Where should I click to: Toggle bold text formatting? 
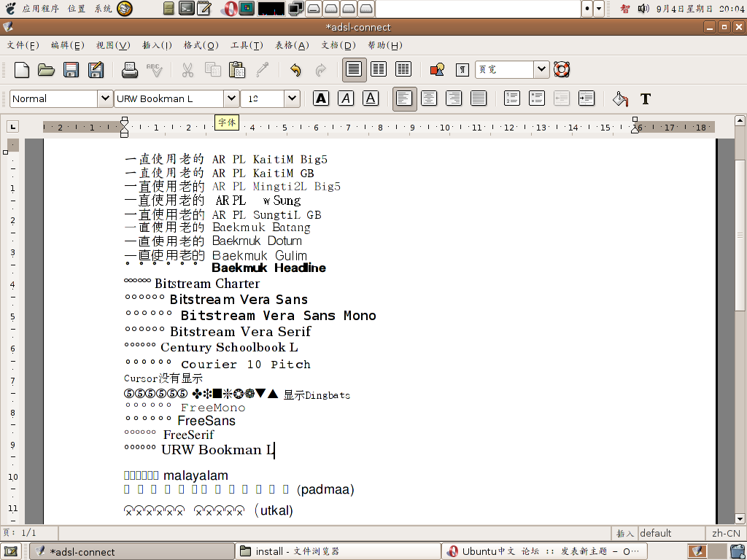[x=321, y=98]
